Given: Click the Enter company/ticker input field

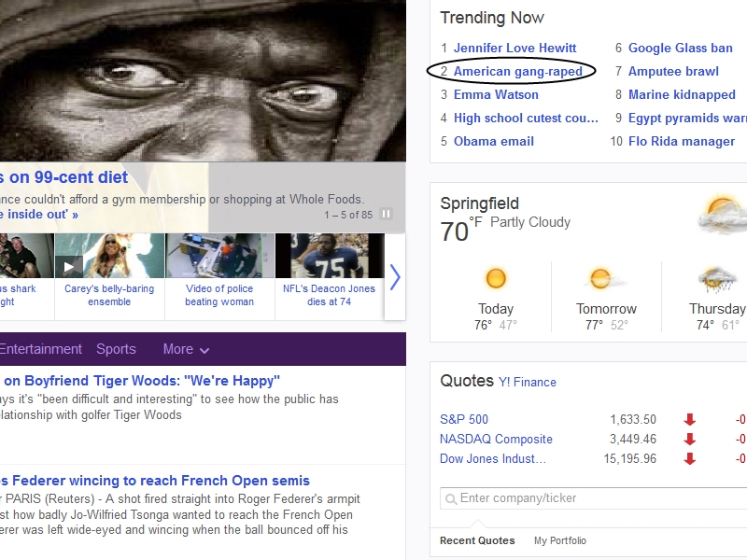Looking at the screenshot, I should point(598,498).
